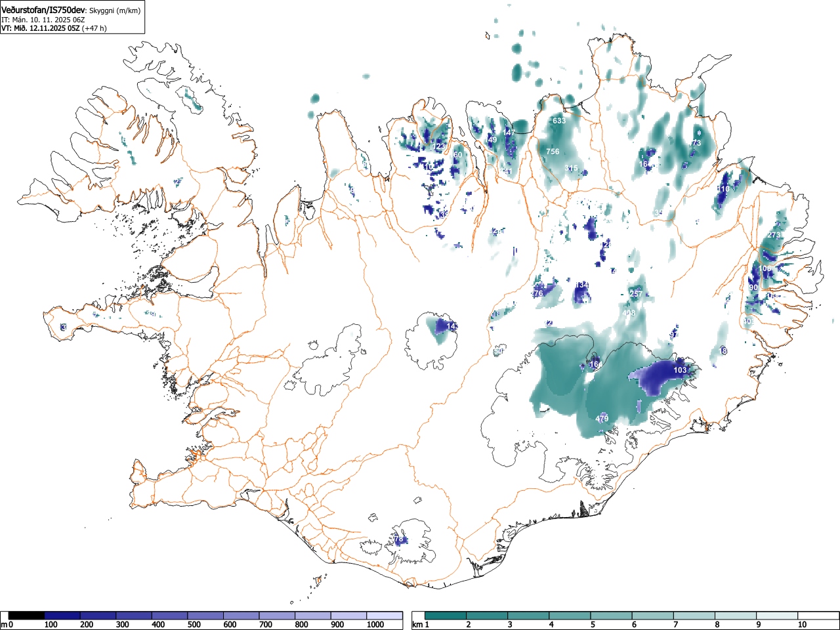
Task: Click the "1000" tick label in the metre legend
Action: 375,625
